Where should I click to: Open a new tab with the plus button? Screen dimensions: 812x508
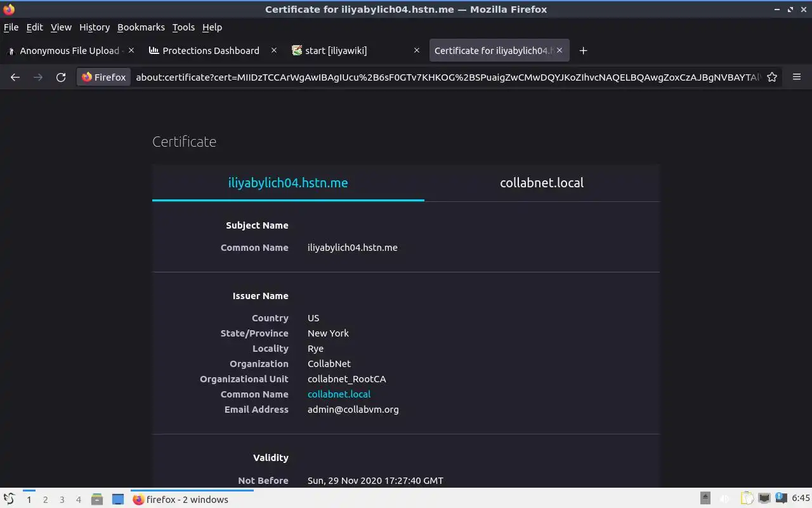click(584, 51)
